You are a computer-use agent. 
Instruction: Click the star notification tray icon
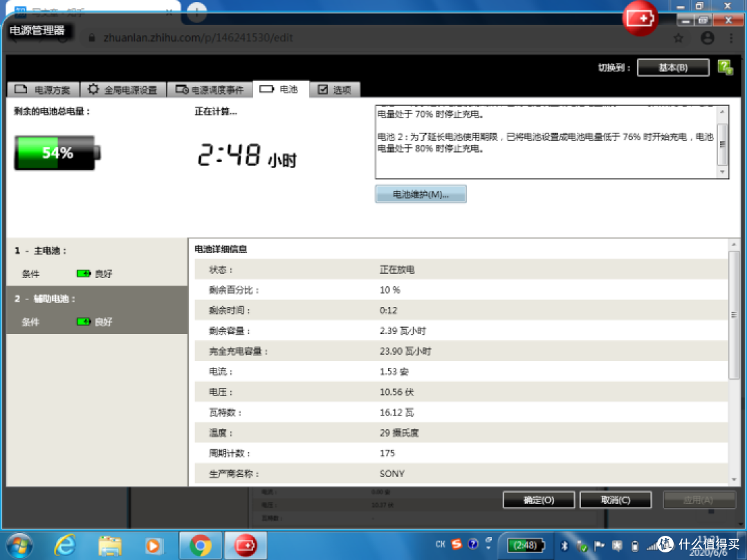(x=617, y=545)
